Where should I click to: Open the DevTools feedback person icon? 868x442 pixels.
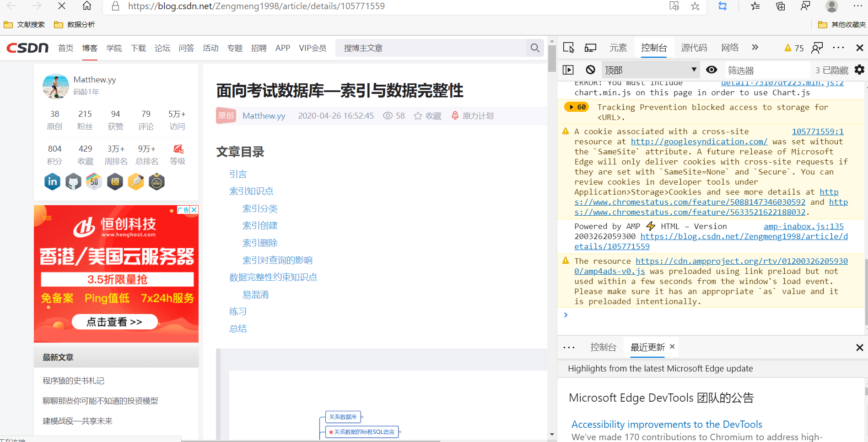[817, 48]
